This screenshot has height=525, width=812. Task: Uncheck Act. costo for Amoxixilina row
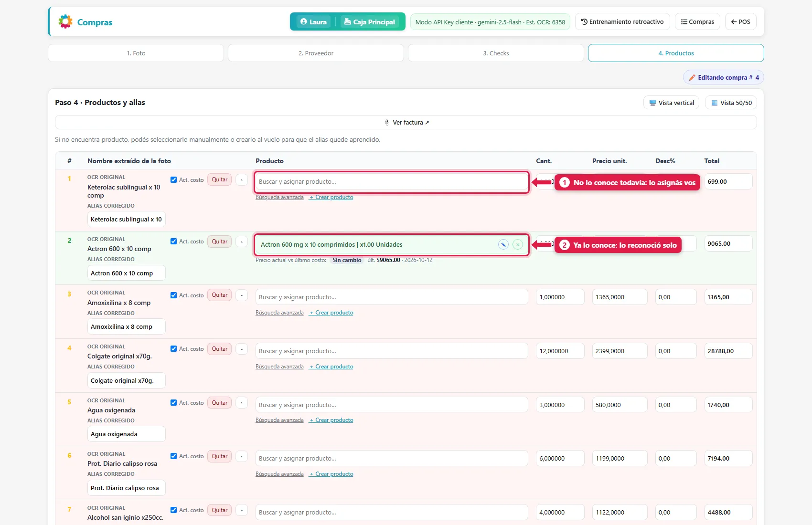click(173, 295)
